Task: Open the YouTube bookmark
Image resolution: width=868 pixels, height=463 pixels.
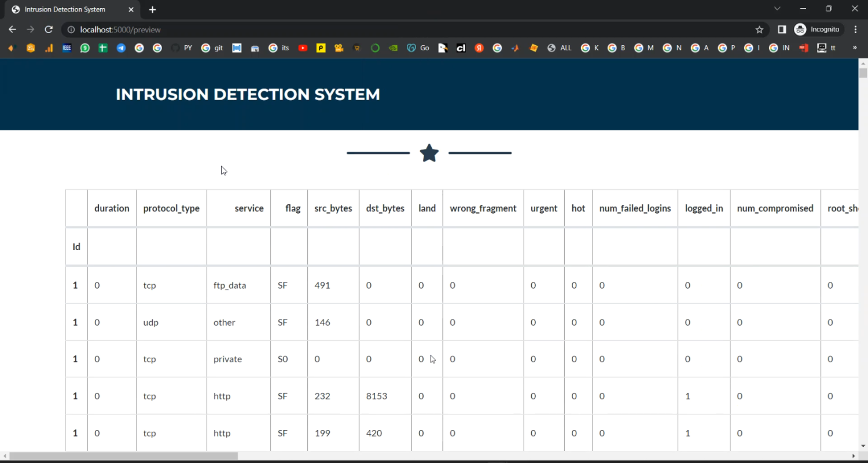Action: [x=303, y=47]
